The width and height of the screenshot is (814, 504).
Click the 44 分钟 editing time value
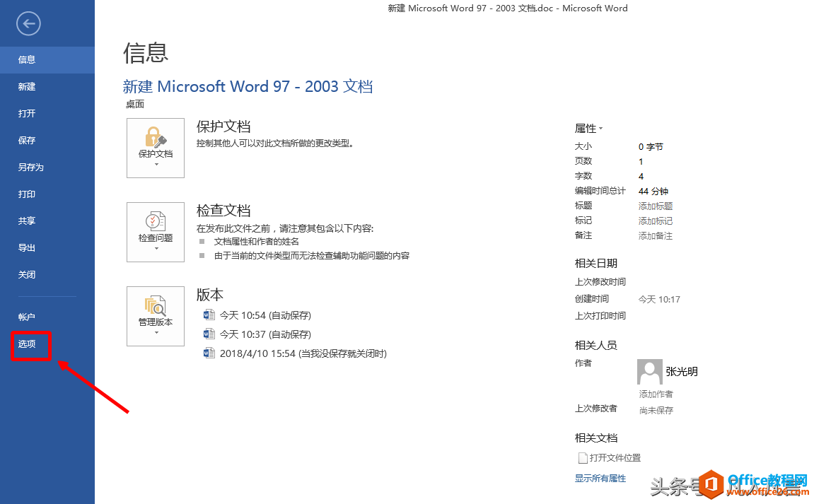[653, 191]
